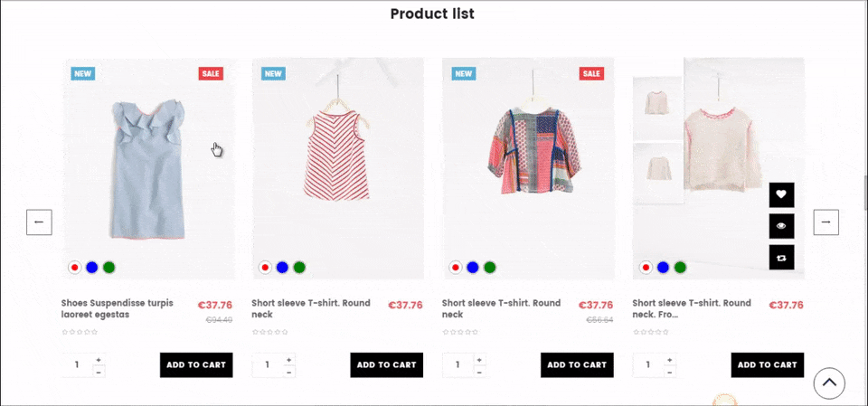Image resolution: width=868 pixels, height=406 pixels.
Task: Decrease quantity of second product
Action: pyautogui.click(x=288, y=372)
